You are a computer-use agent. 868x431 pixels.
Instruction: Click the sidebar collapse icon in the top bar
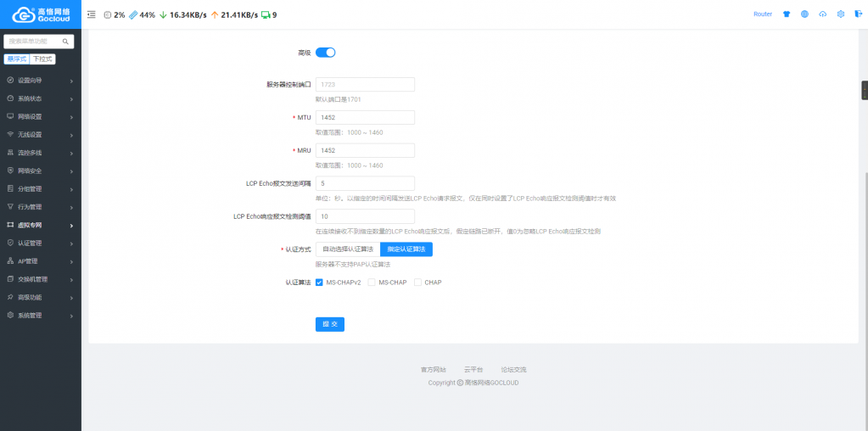click(x=92, y=15)
